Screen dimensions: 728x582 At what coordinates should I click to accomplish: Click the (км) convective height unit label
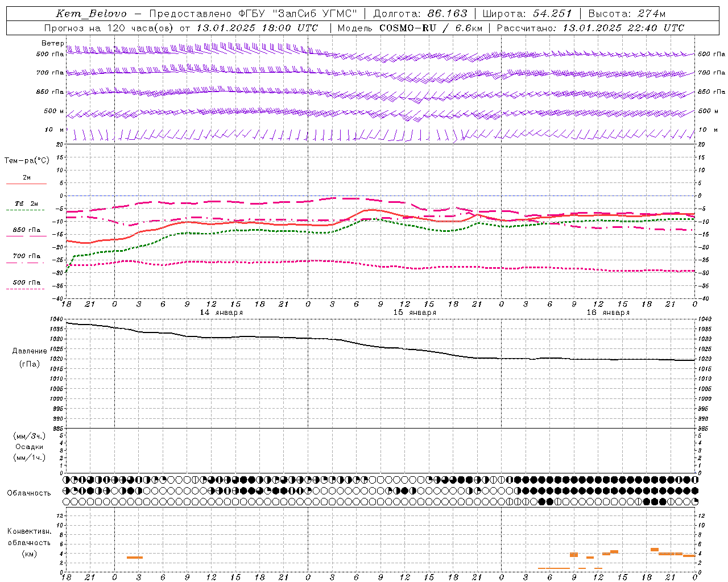[x=29, y=554]
